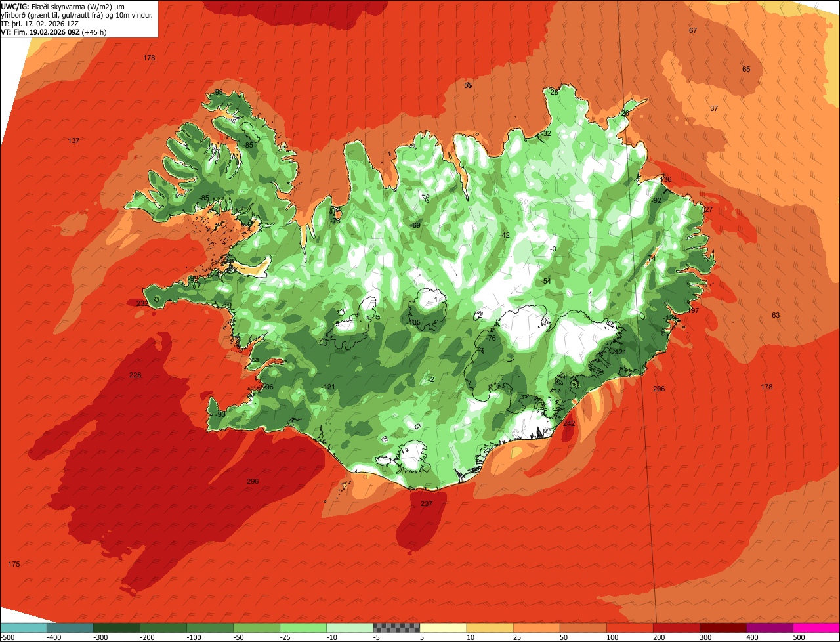Screen dimensions: 840x642
Task: Click the map value -73 in northwest Iceland
Action: pos(335,221)
